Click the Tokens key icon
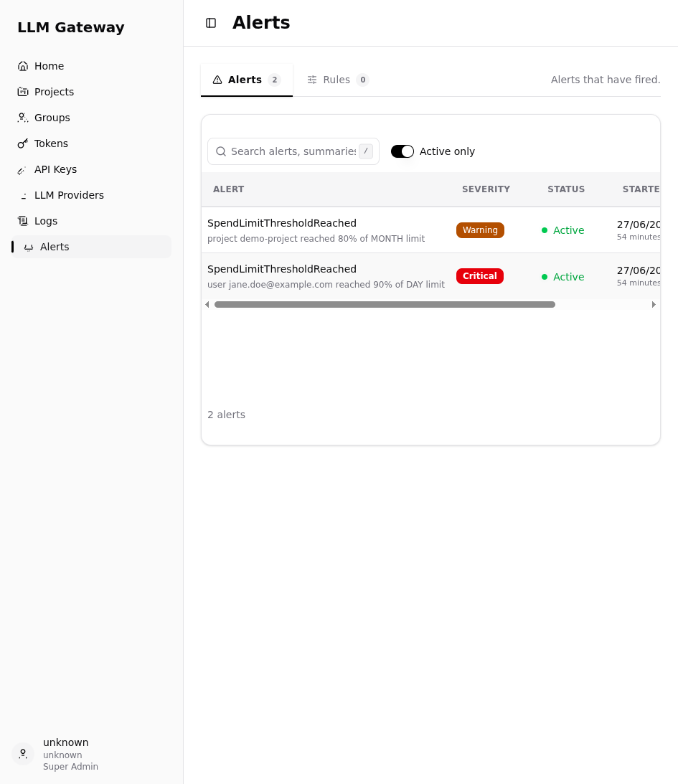 point(22,143)
